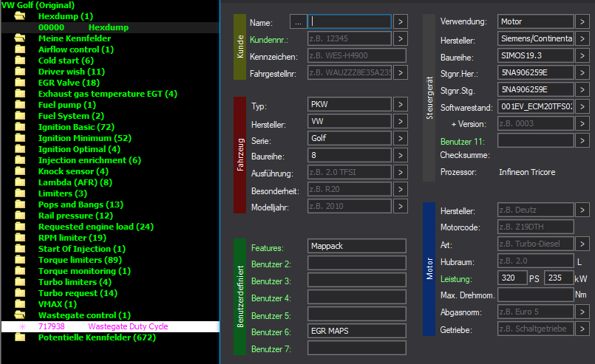Click the ellipsis button next to Name

pyautogui.click(x=299, y=21)
